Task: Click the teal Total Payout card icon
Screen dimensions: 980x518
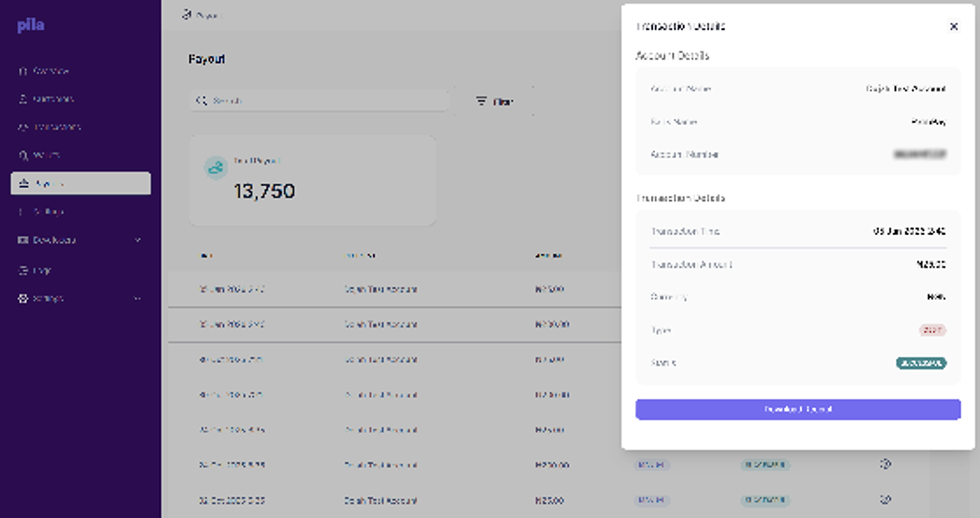Action: tap(216, 167)
